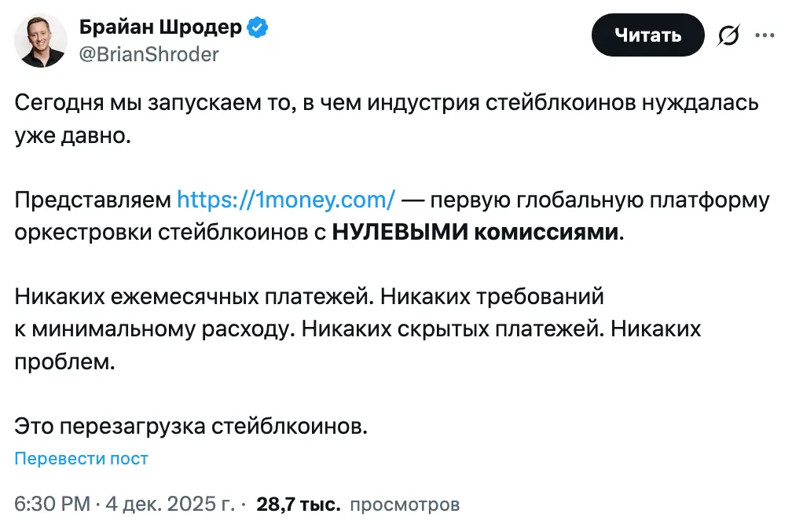Click the line Это перезагрузка стейблкоинов.
The height and width of the screenshot is (532, 792).
pos(192,426)
